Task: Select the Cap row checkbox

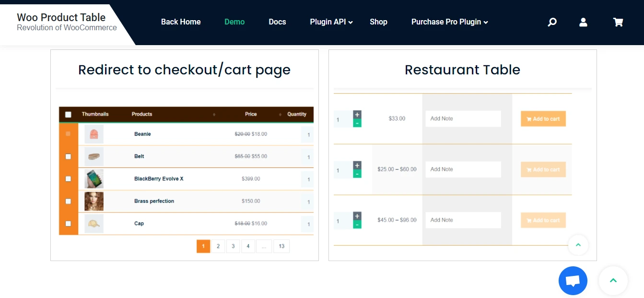Action: coord(68,224)
